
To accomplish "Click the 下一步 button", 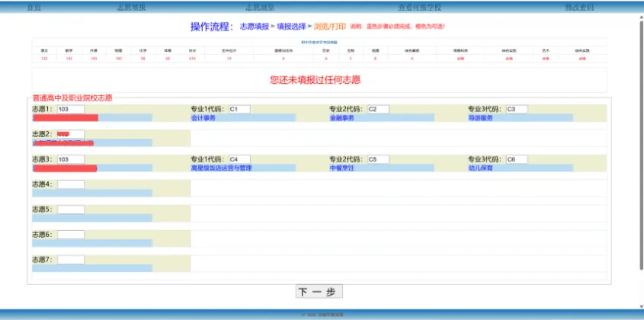I will pos(319,292).
